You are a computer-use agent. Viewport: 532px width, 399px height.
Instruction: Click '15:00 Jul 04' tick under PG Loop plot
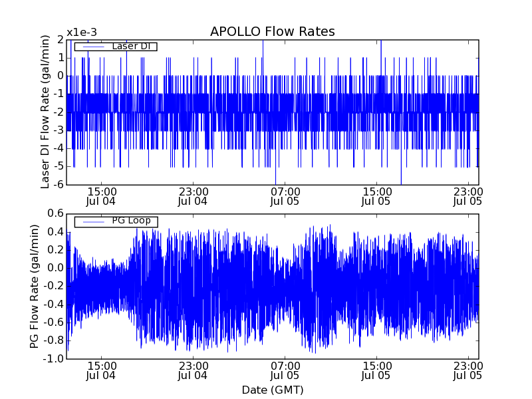click(101, 371)
